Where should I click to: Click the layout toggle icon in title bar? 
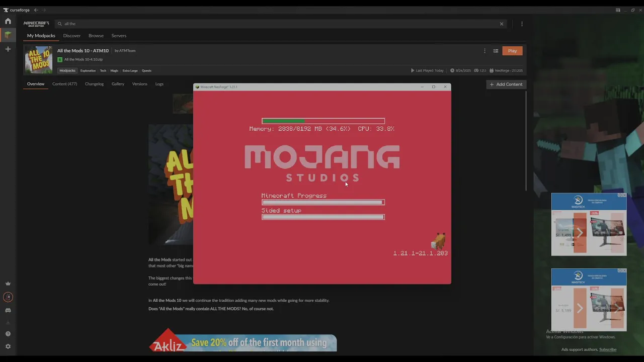click(618, 10)
